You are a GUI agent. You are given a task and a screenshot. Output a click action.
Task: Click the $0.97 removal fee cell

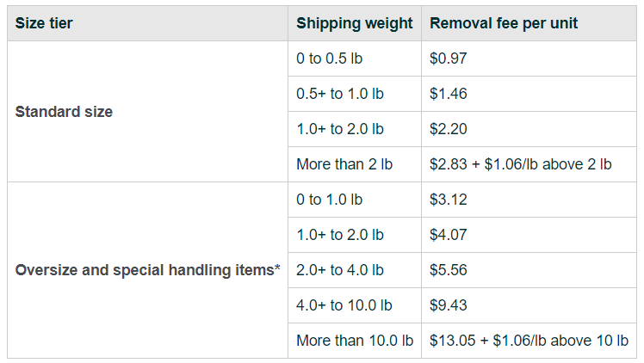[x=449, y=58]
